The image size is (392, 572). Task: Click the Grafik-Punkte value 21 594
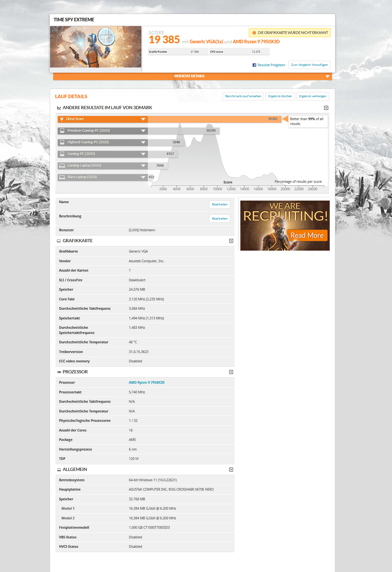click(195, 52)
